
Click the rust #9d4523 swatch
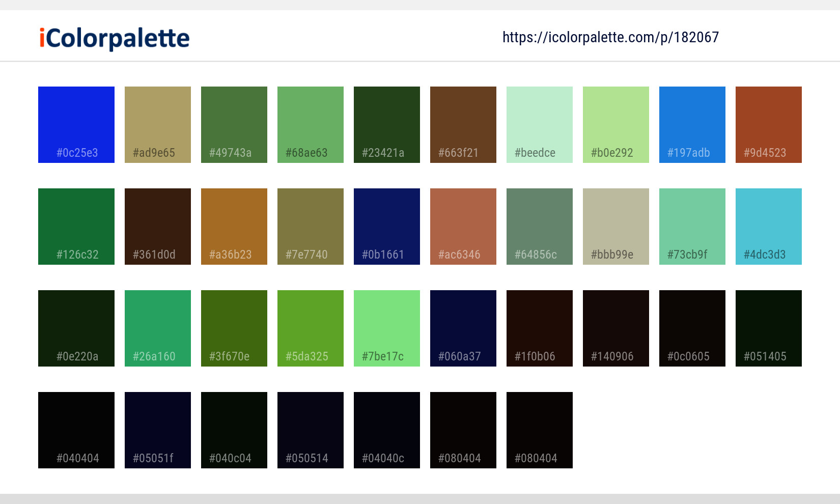click(768, 124)
